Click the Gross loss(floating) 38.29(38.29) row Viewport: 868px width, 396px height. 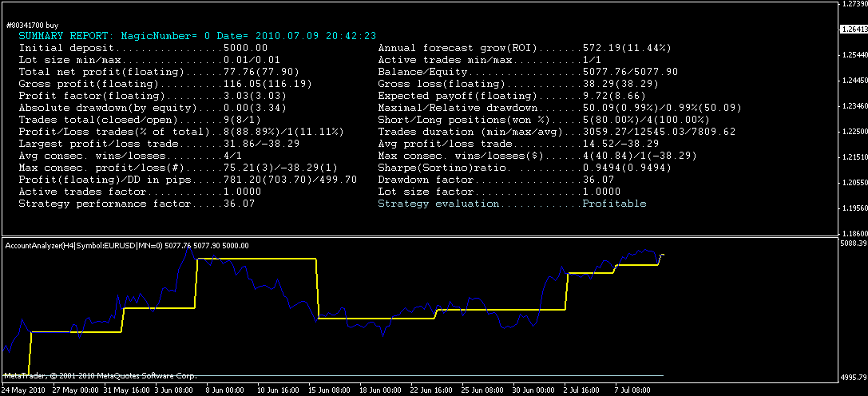pyautogui.click(x=518, y=84)
